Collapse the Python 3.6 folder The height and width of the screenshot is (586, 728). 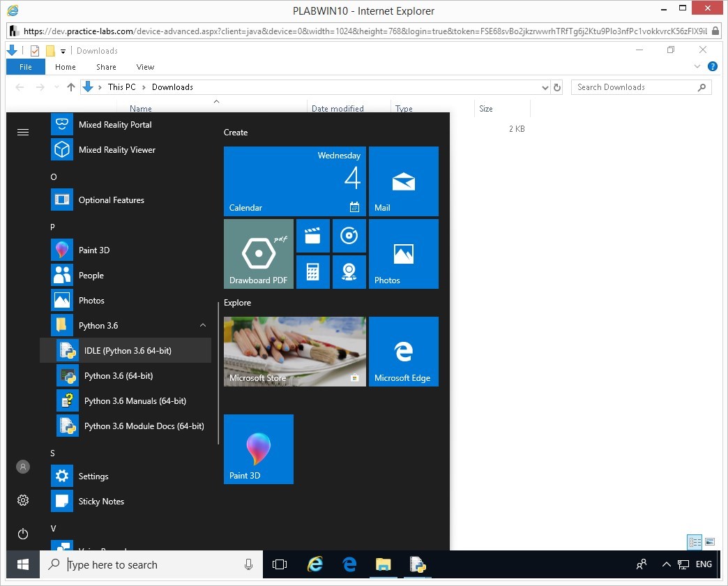[202, 326]
